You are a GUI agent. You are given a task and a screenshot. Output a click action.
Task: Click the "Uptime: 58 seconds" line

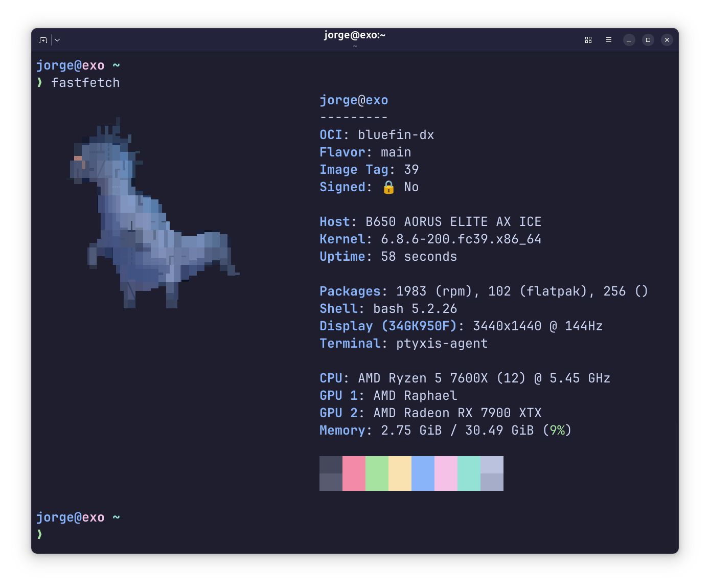click(388, 257)
